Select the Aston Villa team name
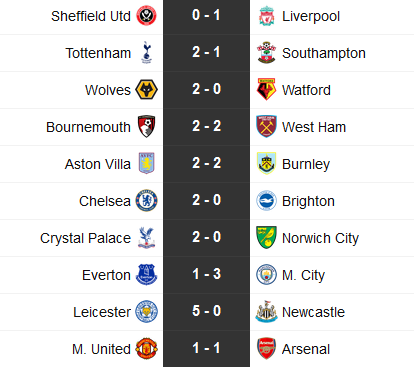414x367 pixels. tap(98, 164)
